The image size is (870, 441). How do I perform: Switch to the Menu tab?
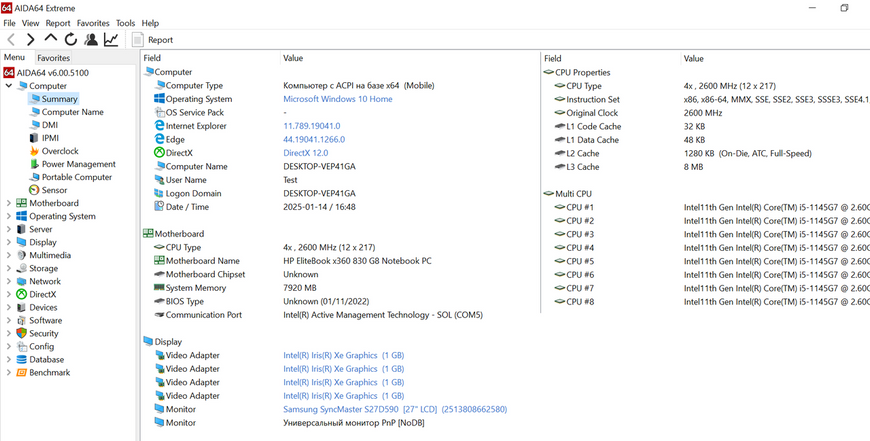(x=14, y=57)
